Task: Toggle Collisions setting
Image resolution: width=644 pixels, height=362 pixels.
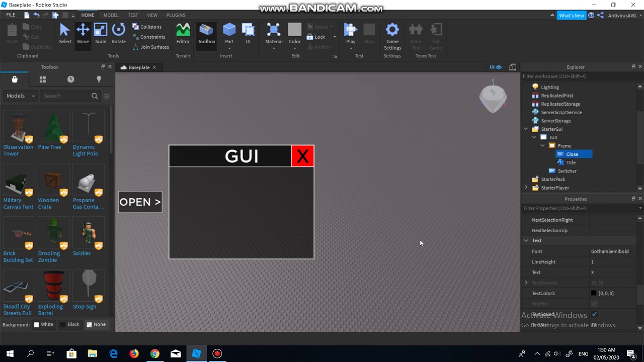Action: pyautogui.click(x=147, y=27)
